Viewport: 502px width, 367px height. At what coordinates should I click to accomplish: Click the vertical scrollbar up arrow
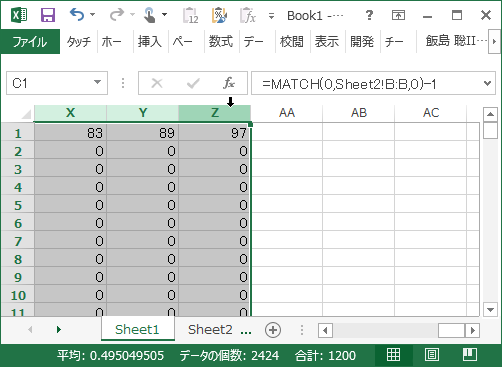(x=490, y=114)
